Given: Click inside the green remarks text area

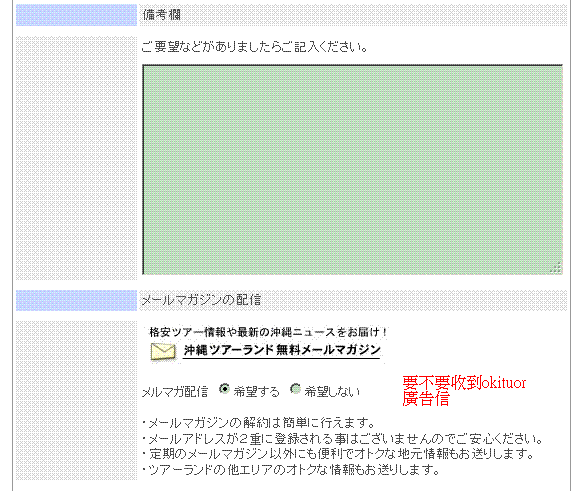Looking at the screenshot, I should click(352, 169).
